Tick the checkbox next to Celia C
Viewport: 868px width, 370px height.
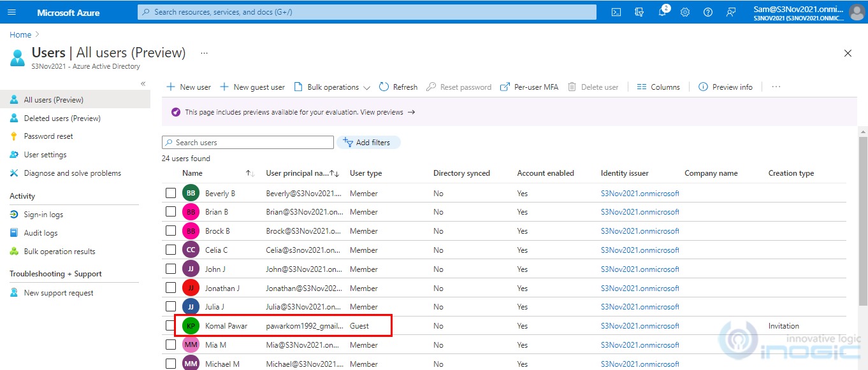point(171,250)
